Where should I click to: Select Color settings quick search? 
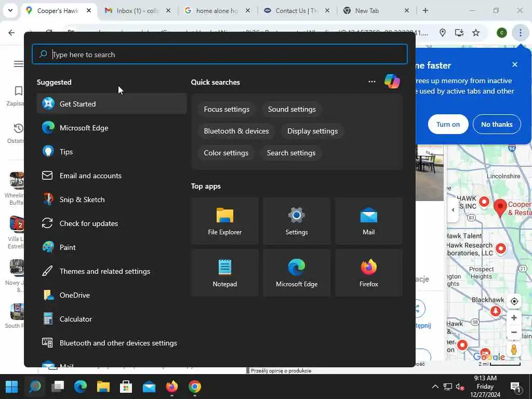pyautogui.click(x=226, y=153)
